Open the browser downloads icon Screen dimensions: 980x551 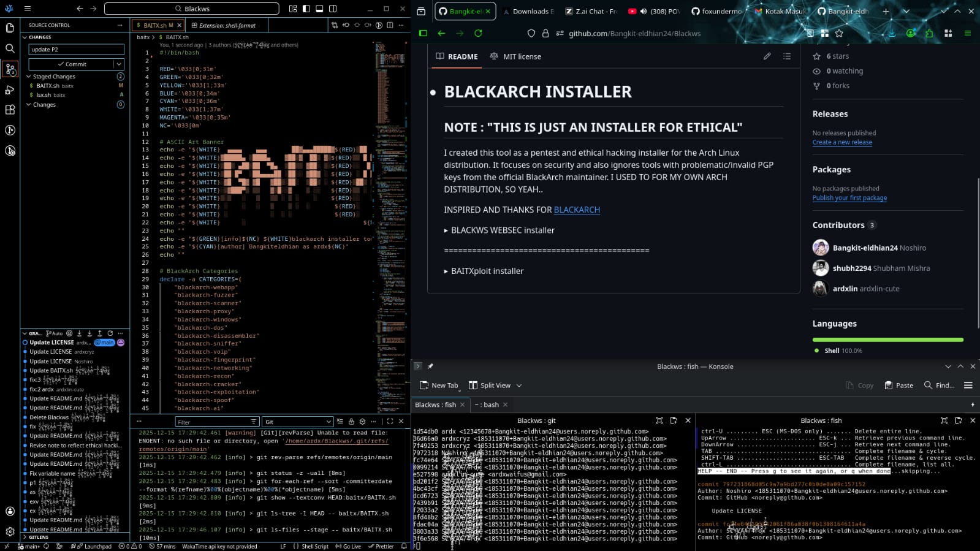(x=892, y=33)
